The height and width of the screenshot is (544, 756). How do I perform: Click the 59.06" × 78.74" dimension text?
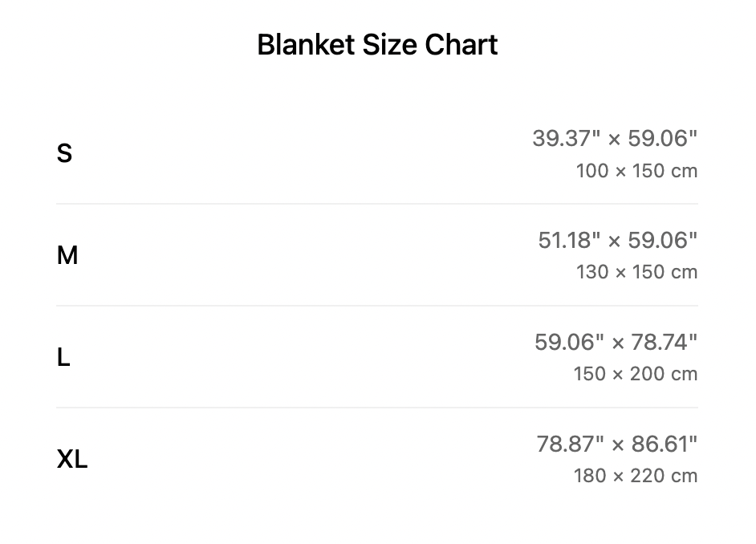[616, 342]
